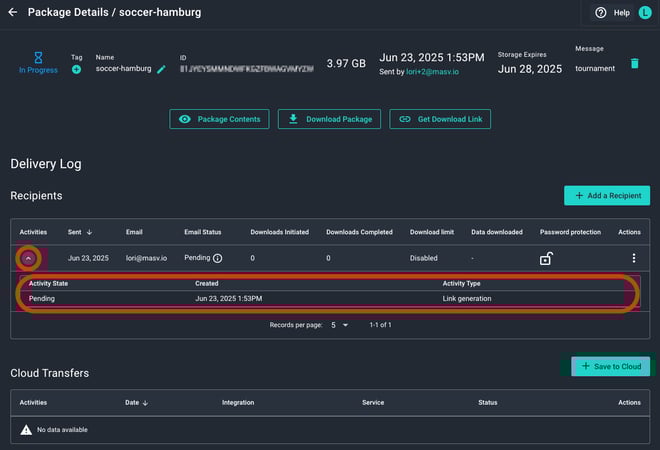Open Records per page dropdown
Viewport: 660px width, 450px height.
[x=340, y=325]
